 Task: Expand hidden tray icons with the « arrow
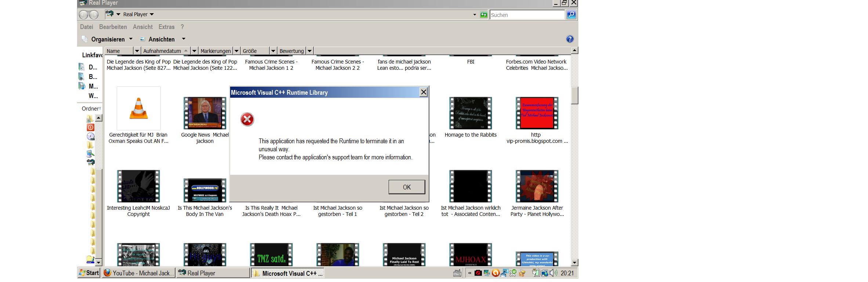tap(469, 273)
